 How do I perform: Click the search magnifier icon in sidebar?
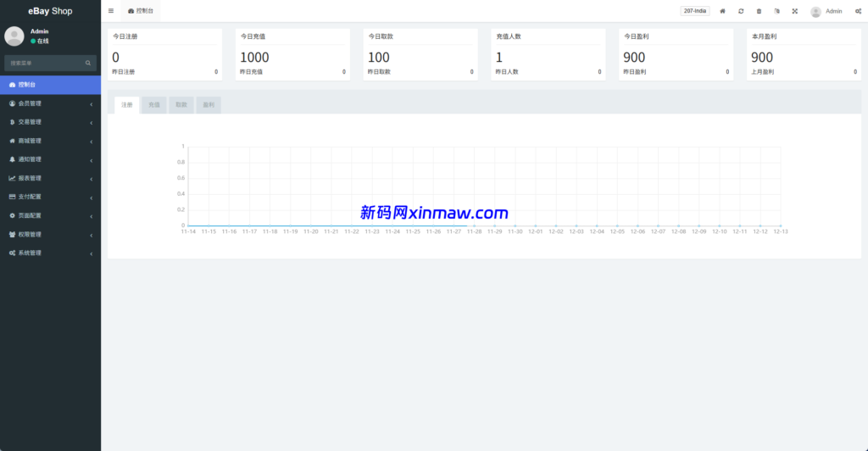(x=88, y=63)
